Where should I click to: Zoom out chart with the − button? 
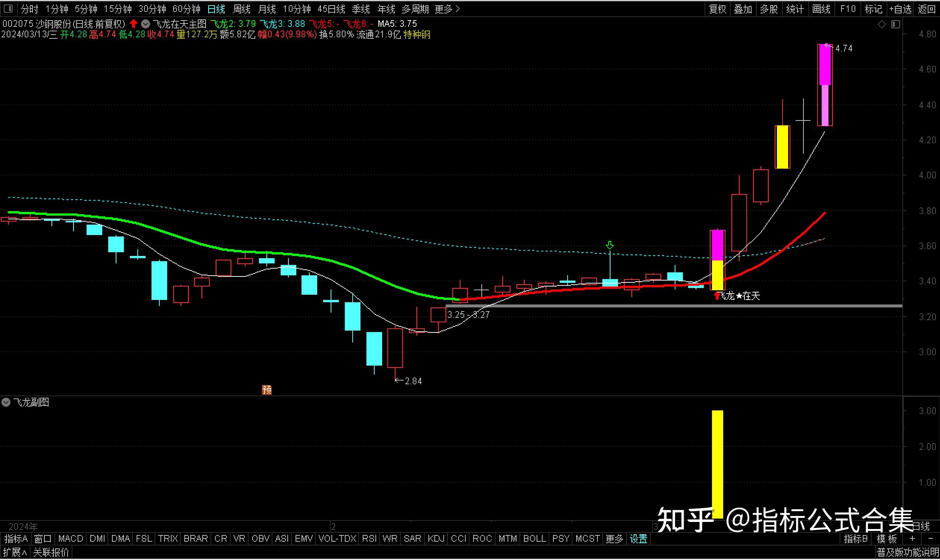pos(930,539)
